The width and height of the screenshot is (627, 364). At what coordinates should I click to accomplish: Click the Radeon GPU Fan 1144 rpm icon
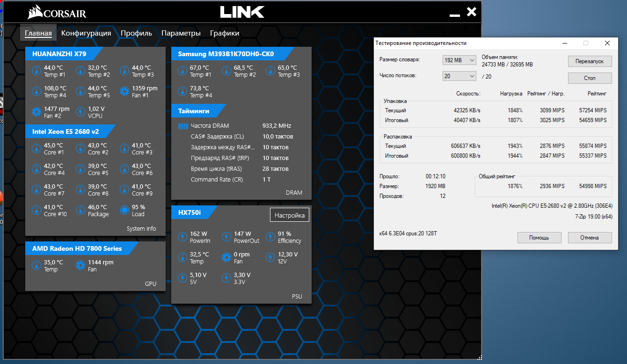tap(80, 265)
